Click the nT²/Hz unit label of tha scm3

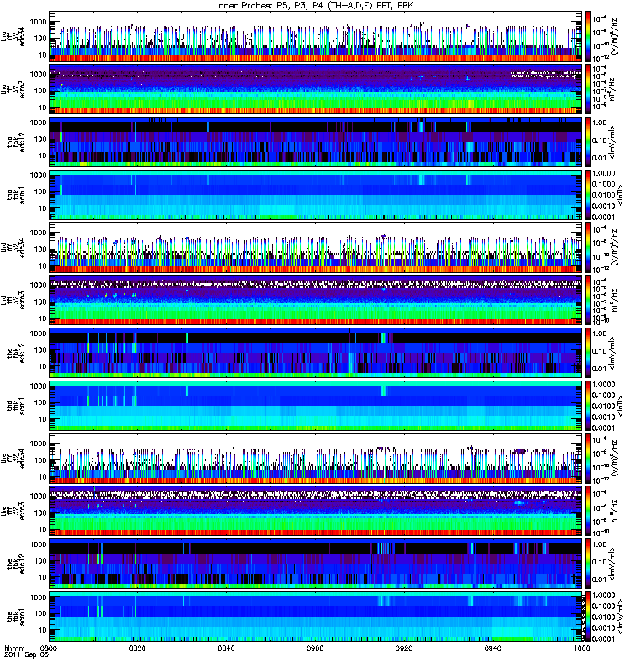(613, 90)
